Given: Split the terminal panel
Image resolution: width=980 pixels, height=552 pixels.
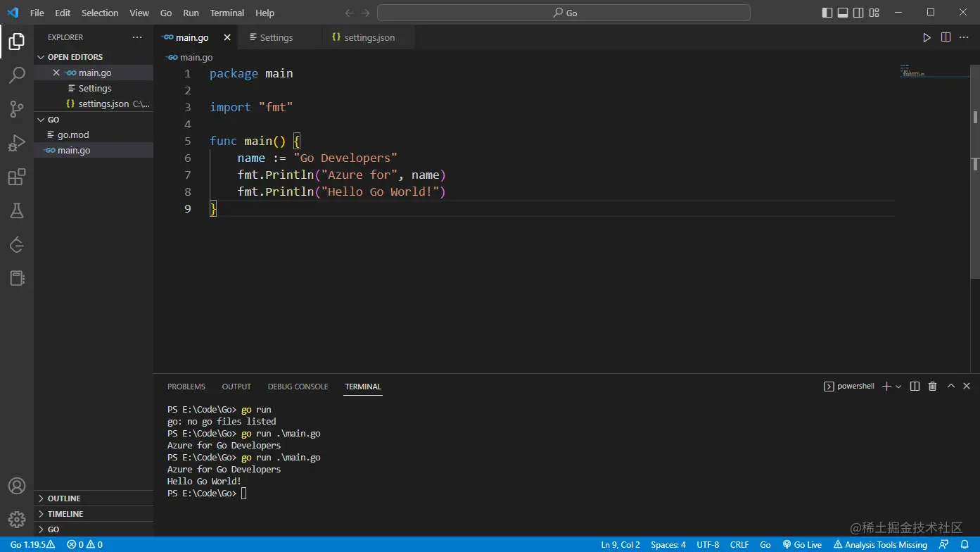Looking at the screenshot, I should 915,386.
